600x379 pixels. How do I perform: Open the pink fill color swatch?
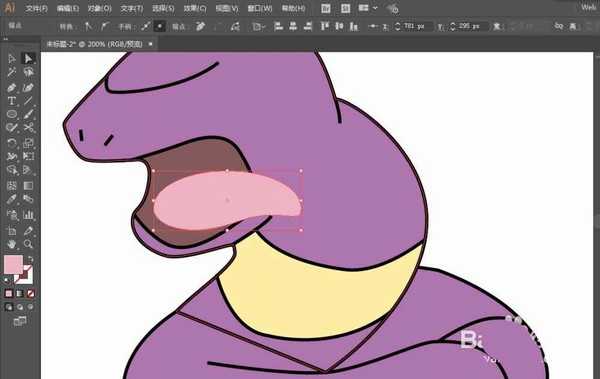coord(13,265)
